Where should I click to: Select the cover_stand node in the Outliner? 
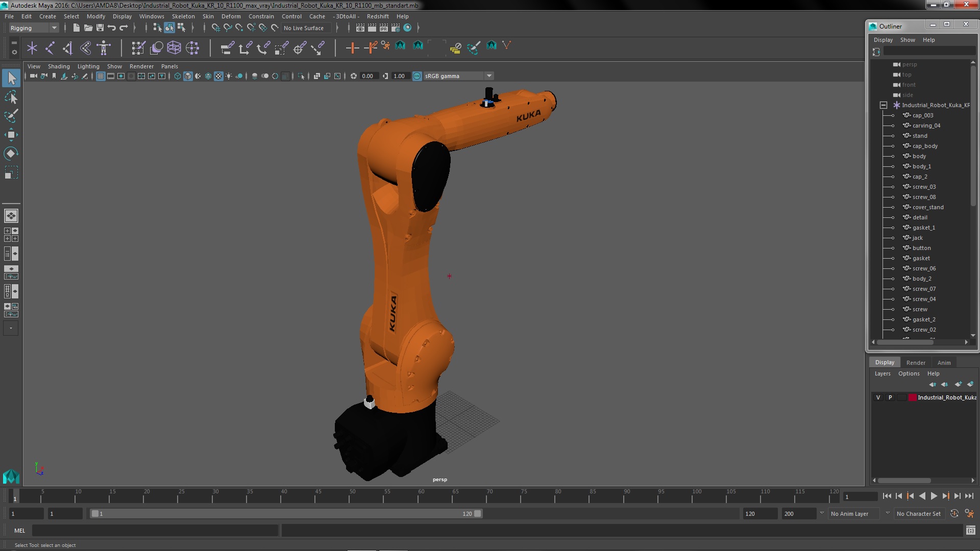[x=927, y=207]
